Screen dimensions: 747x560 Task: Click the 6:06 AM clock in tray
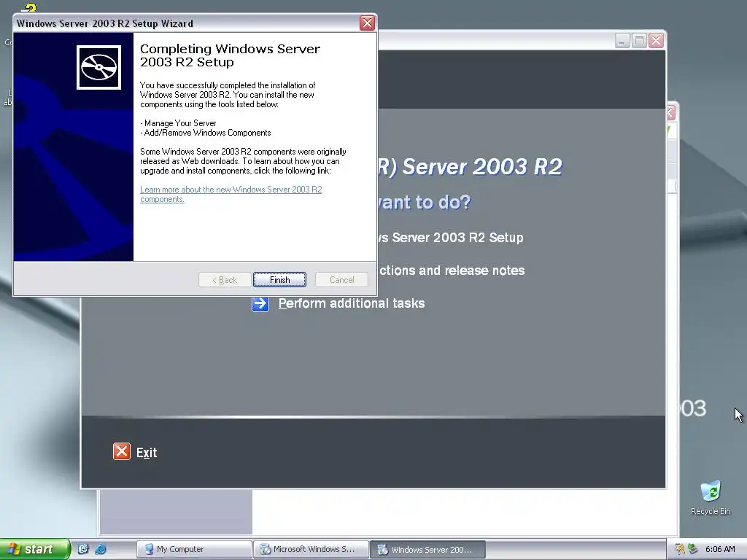pos(720,549)
